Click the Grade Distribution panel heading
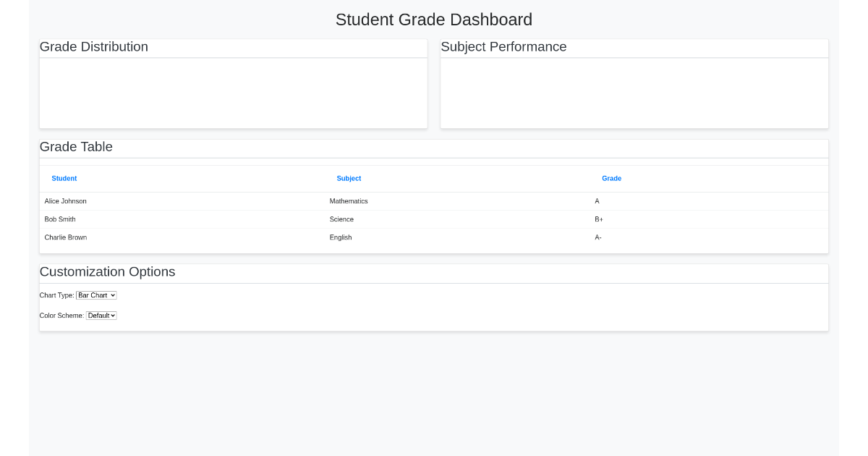The height and width of the screenshot is (456, 868). pos(93,46)
